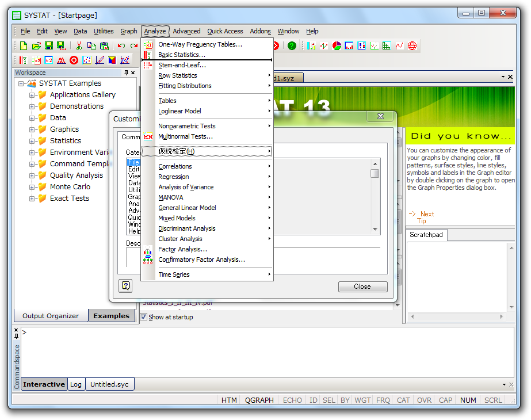Open the Advanced menu
The image size is (531, 420).
coord(186,31)
